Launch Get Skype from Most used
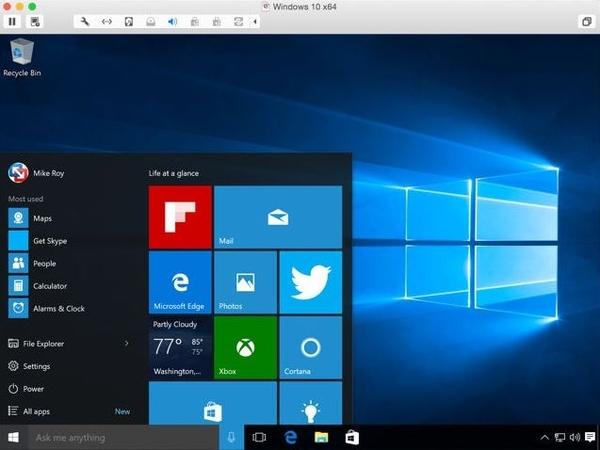 tap(69, 241)
